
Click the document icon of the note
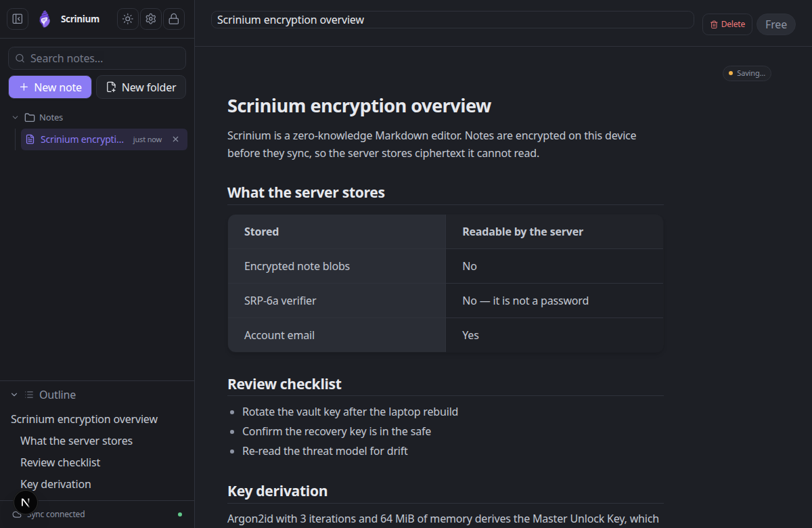pyautogui.click(x=30, y=139)
